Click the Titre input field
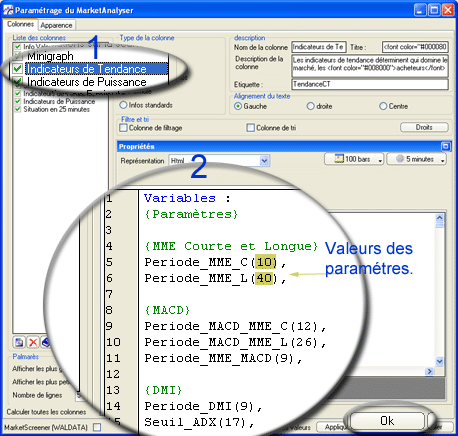The width and height of the screenshot is (458, 436). [415, 47]
